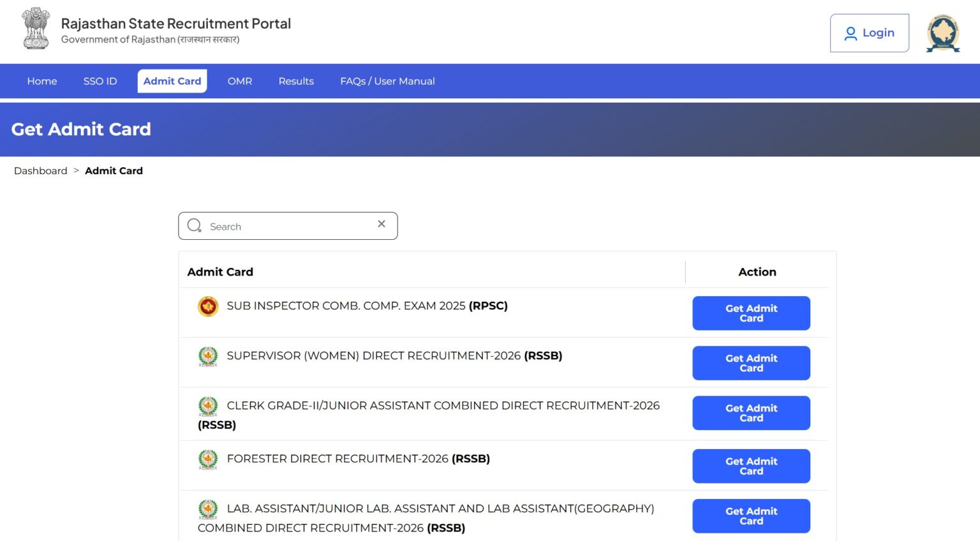Open the OMR section
The width and height of the screenshot is (980, 541).
tap(240, 81)
